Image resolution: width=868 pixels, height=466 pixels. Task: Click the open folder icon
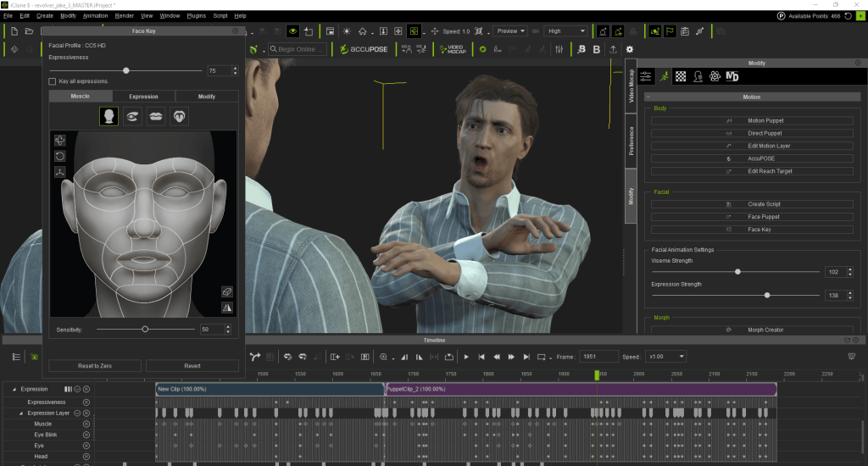[x=30, y=31]
